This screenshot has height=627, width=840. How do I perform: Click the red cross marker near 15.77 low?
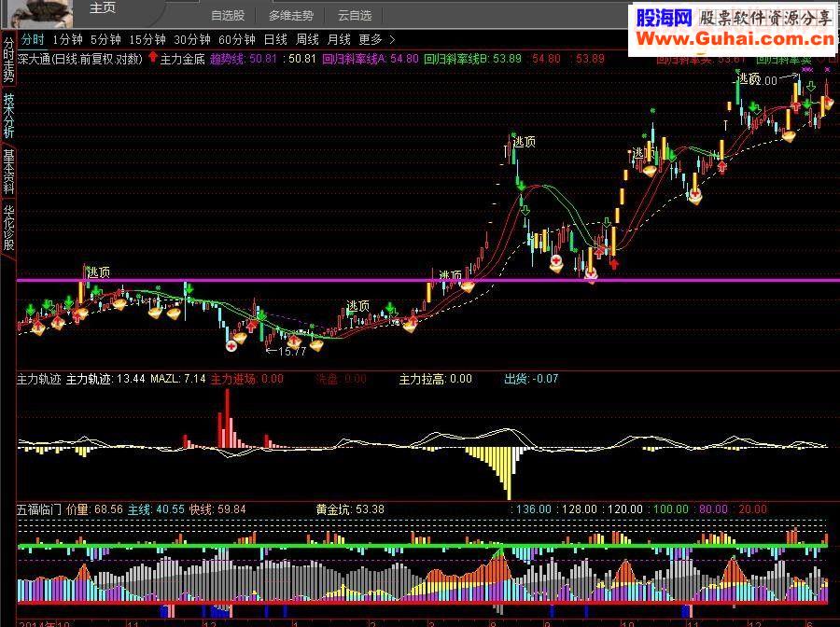(231, 346)
